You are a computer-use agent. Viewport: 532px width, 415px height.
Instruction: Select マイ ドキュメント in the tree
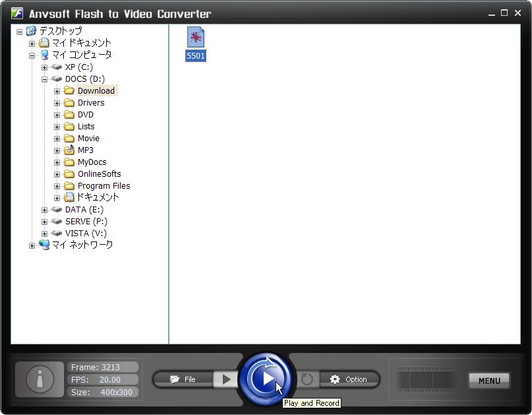[82, 43]
